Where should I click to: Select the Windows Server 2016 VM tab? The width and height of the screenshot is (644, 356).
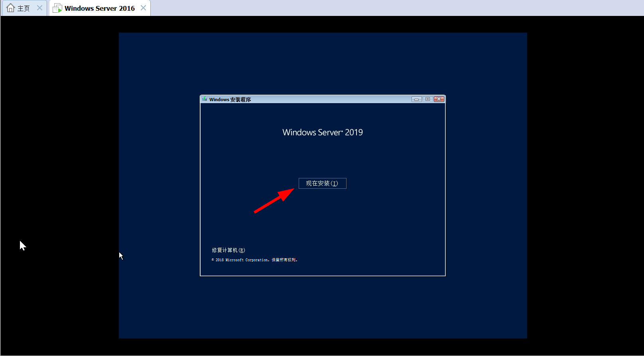[100, 8]
